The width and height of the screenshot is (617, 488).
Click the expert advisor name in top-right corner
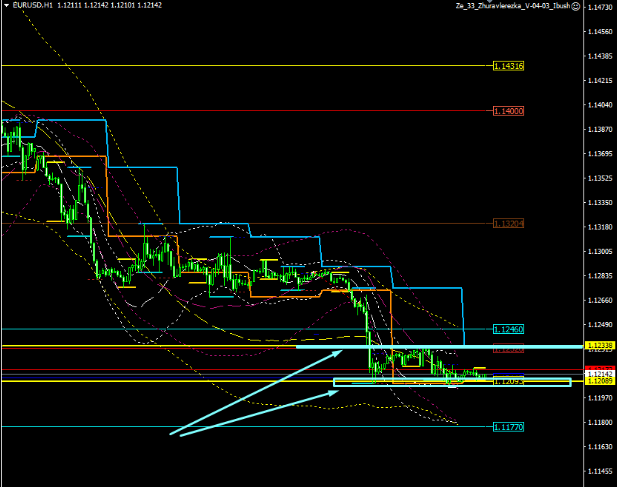[x=511, y=6]
